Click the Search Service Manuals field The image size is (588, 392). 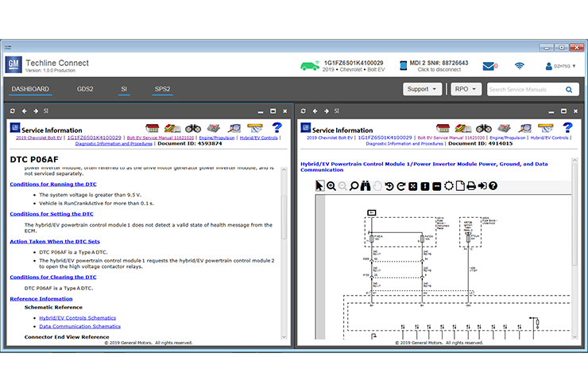pos(524,90)
